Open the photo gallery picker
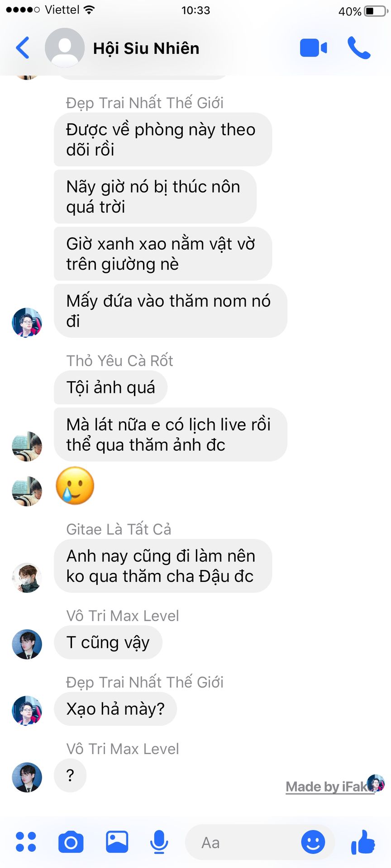This screenshot has width=391, height=868. click(117, 842)
